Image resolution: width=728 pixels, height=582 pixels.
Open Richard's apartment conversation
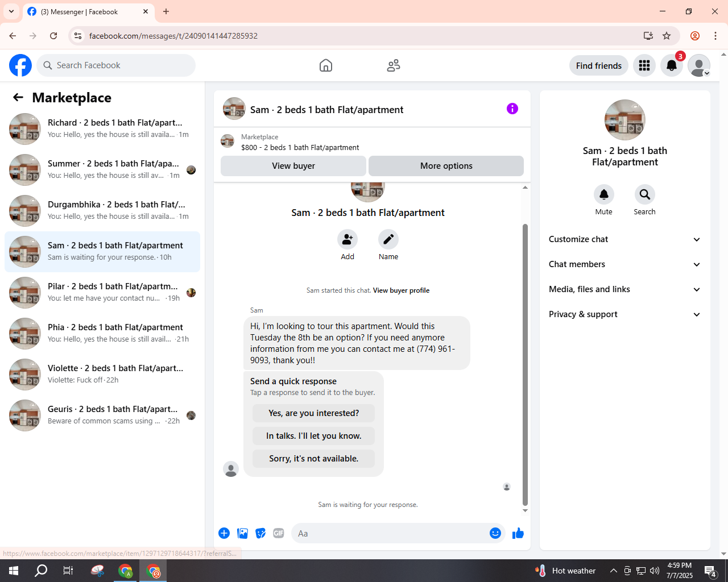[102, 129]
